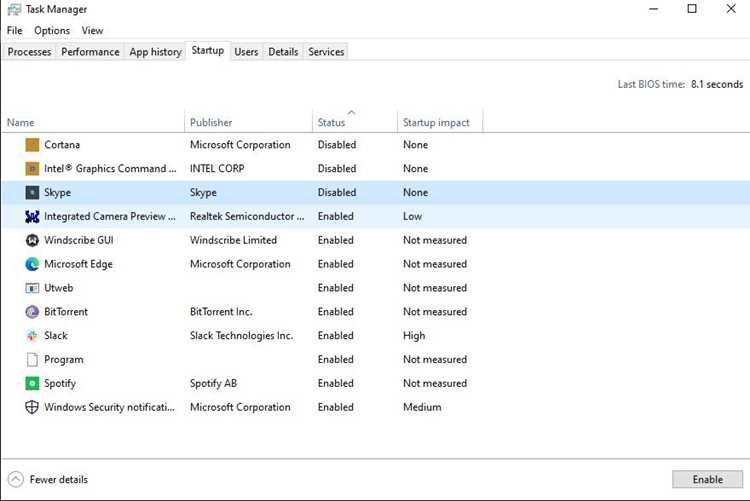Open the Options menu
The height and width of the screenshot is (501, 750).
[x=52, y=31]
